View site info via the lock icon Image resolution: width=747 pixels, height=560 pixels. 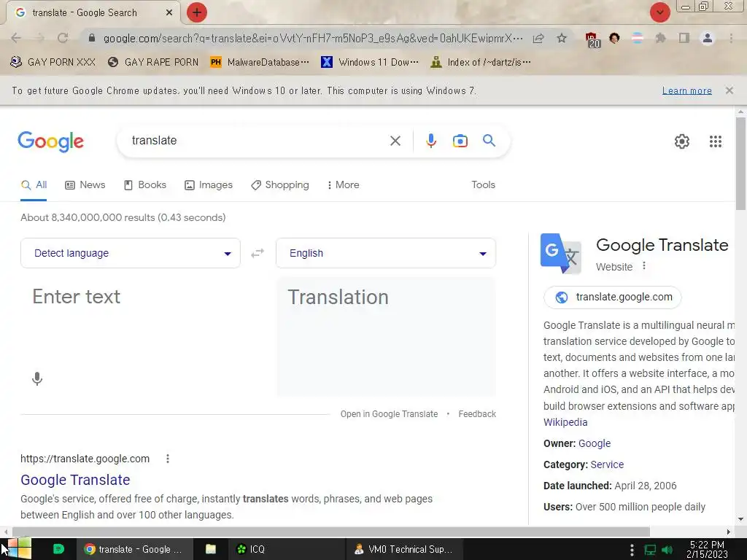(92, 38)
